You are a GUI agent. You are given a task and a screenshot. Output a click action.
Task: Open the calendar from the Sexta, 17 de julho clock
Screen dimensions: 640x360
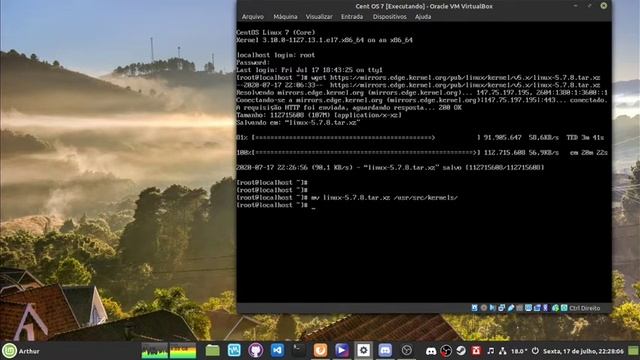coord(583,351)
